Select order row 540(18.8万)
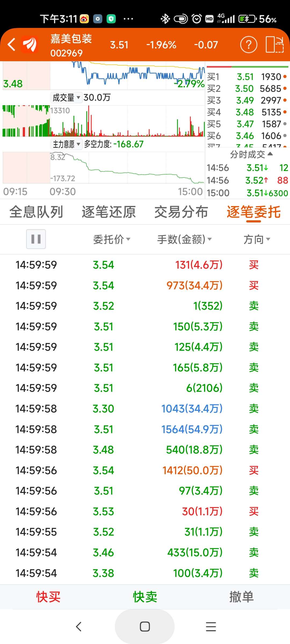The image size is (290, 644). pos(145,450)
